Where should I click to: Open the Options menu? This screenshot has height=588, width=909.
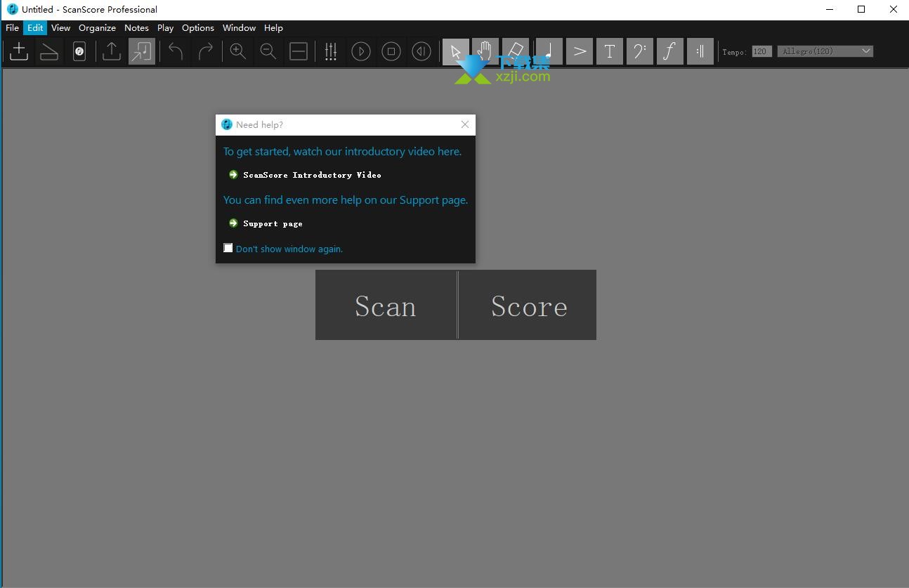point(198,28)
